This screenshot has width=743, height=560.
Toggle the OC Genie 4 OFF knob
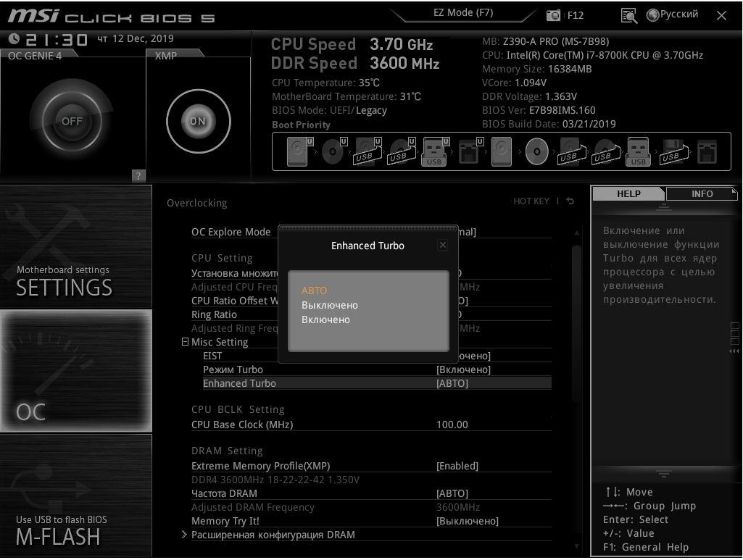pos(72,121)
